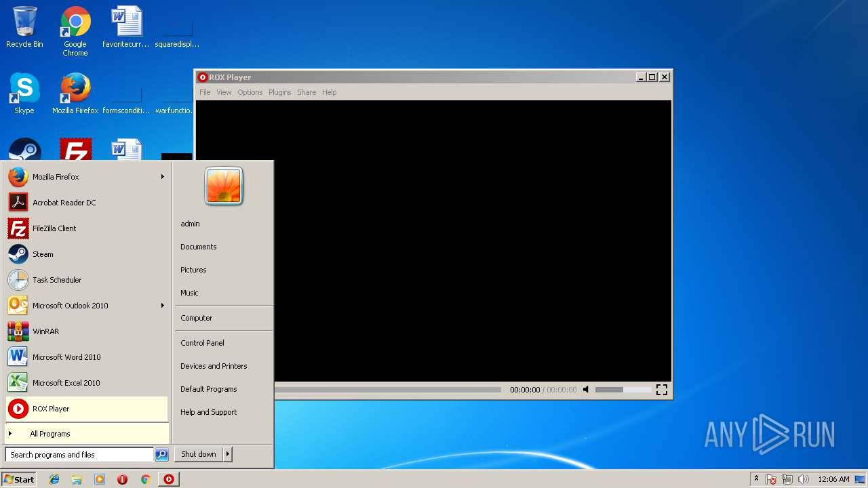Expand the Microsoft Outlook 2010 jump list arrow
The image size is (868, 488).
coord(162,306)
